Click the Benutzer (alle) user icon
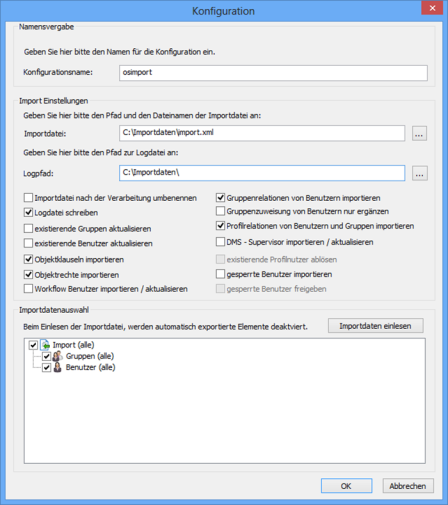 (x=58, y=367)
